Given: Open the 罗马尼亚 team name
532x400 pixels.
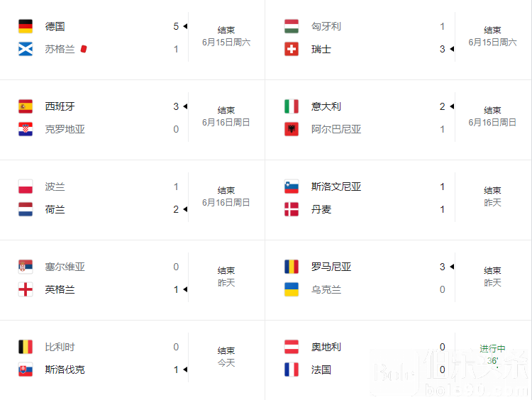Looking at the screenshot, I should (331, 267).
